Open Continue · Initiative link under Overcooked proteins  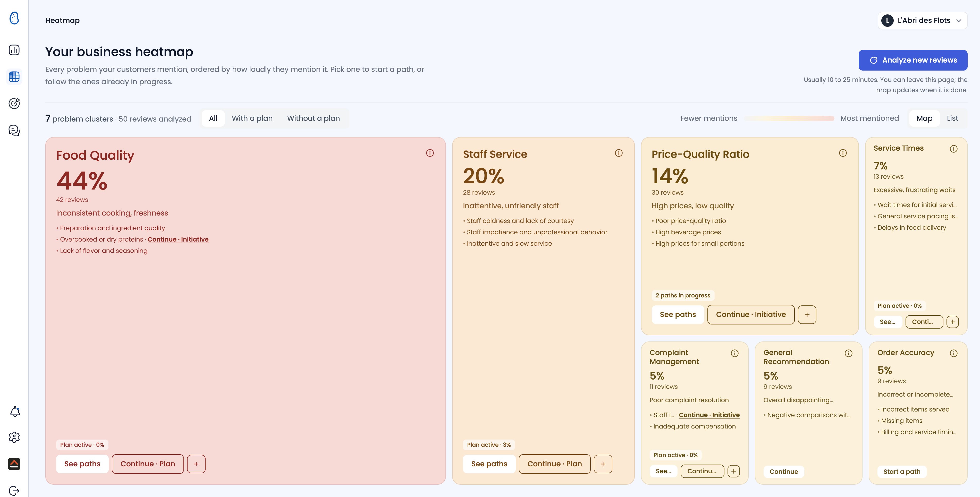tap(178, 239)
